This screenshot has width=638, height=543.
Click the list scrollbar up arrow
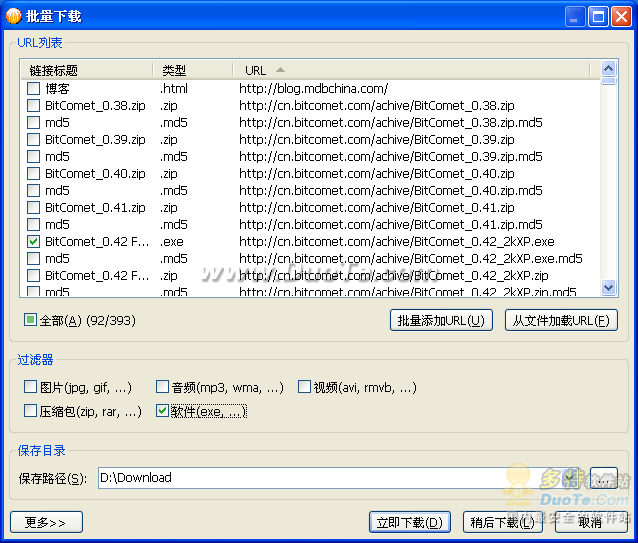(x=608, y=68)
